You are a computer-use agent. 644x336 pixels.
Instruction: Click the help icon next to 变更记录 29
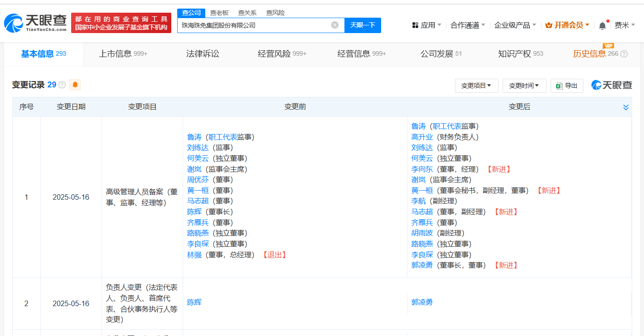[63, 85]
